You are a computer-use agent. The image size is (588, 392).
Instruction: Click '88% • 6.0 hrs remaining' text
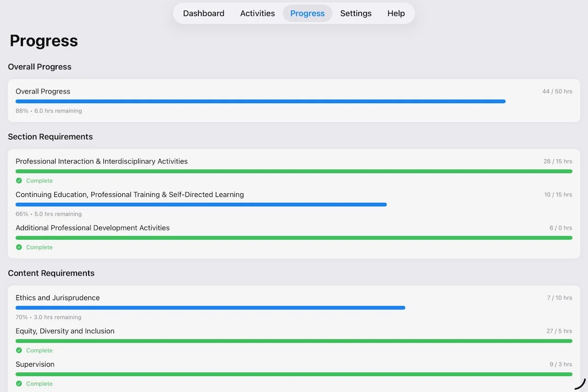[x=49, y=111]
